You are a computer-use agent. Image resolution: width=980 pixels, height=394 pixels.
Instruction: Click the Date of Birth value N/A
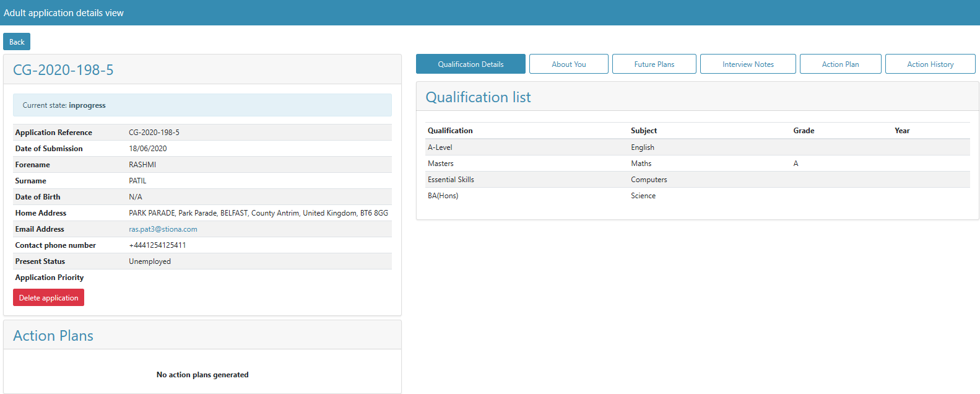click(136, 197)
